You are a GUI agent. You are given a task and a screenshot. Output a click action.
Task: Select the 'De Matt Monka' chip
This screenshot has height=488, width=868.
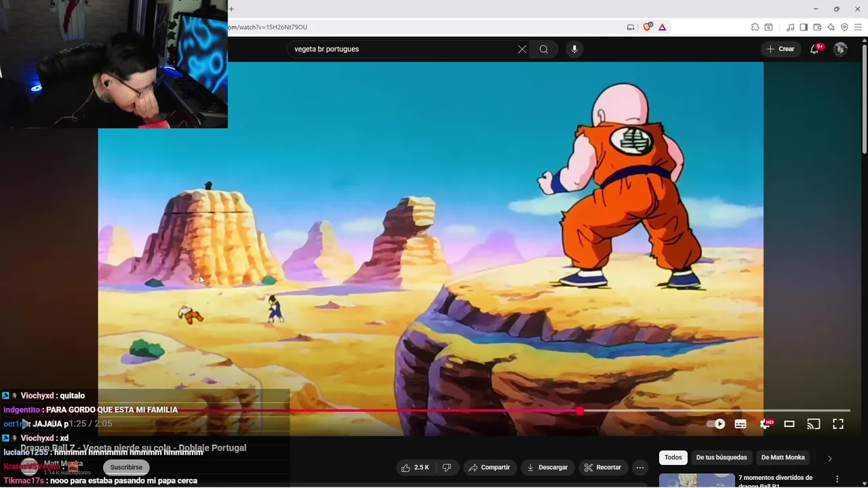click(783, 457)
